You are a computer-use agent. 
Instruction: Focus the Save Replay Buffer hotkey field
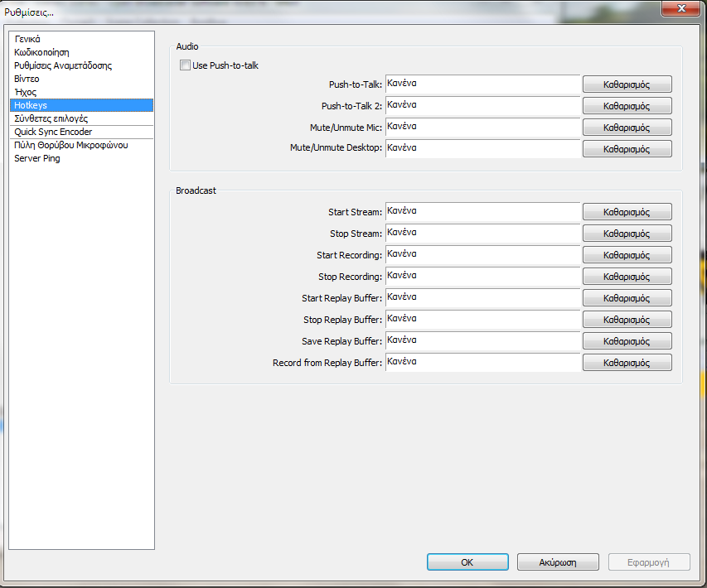pyautogui.click(x=483, y=341)
